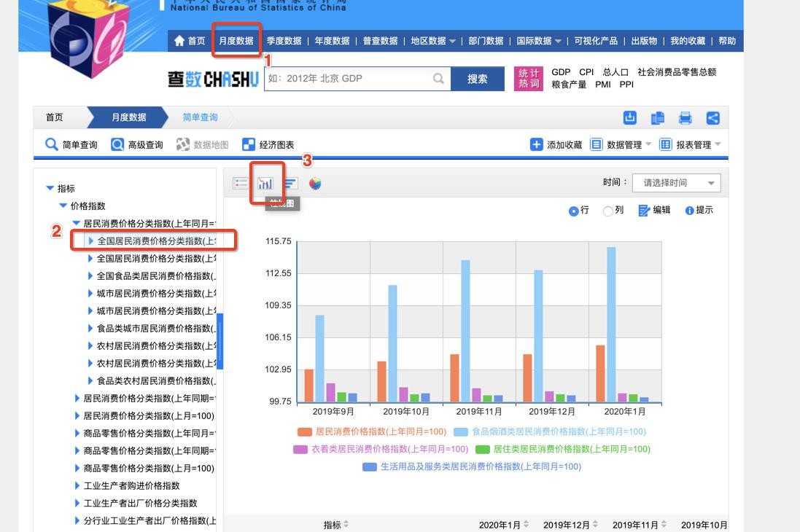Open the 时间 selection dropdown
This screenshot has height=532, width=800.
676,183
